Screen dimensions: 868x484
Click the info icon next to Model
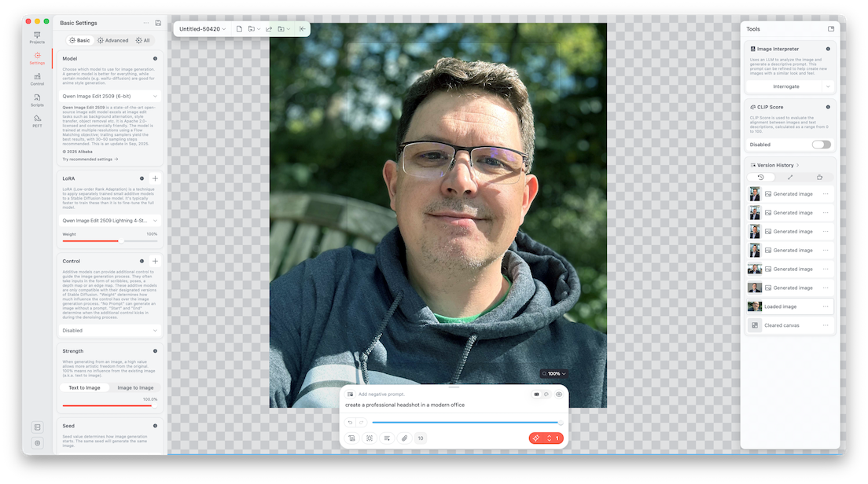click(155, 59)
